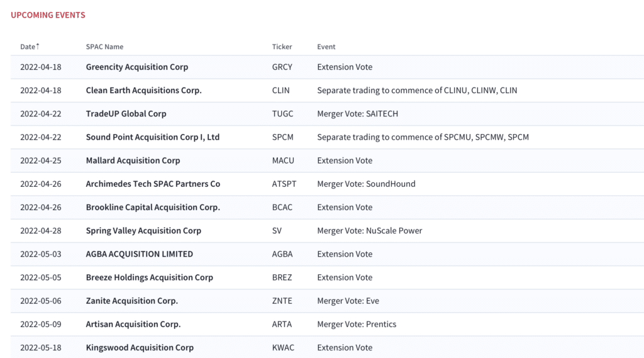Open Clean Earth Acquisitions Corp. link
644x358 pixels.
144,91
